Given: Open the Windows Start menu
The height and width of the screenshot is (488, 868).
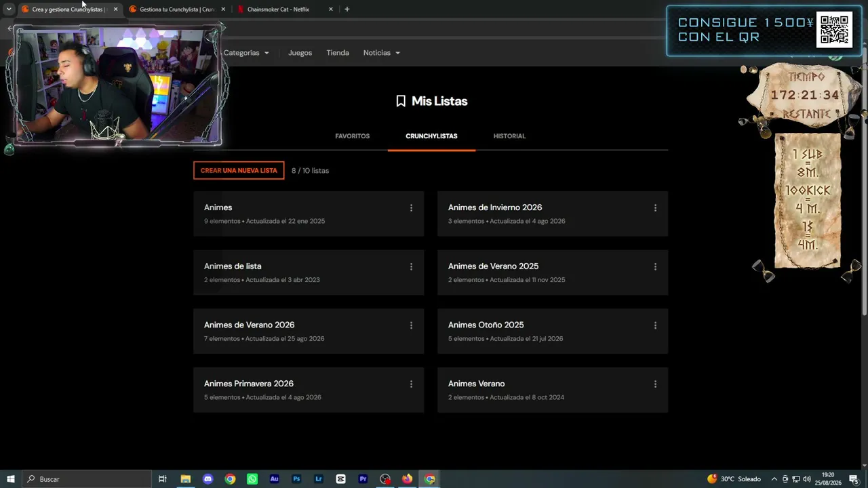Looking at the screenshot, I should coord(11,479).
